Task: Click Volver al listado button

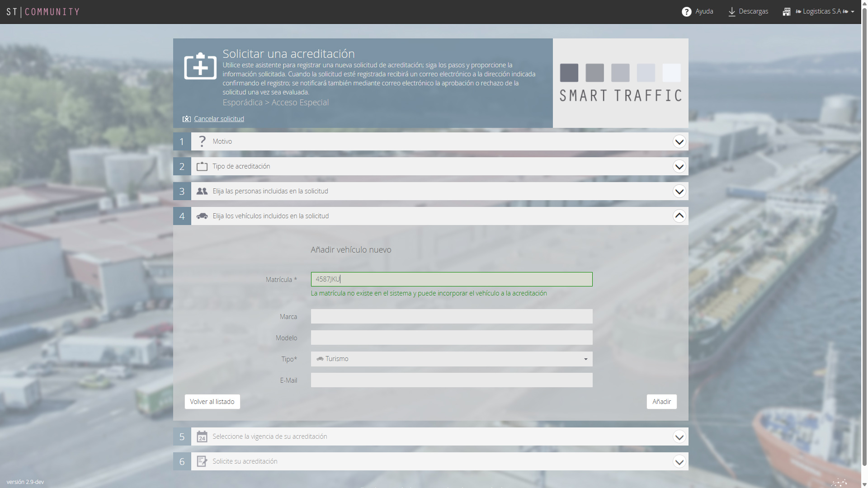Action: pyautogui.click(x=212, y=402)
